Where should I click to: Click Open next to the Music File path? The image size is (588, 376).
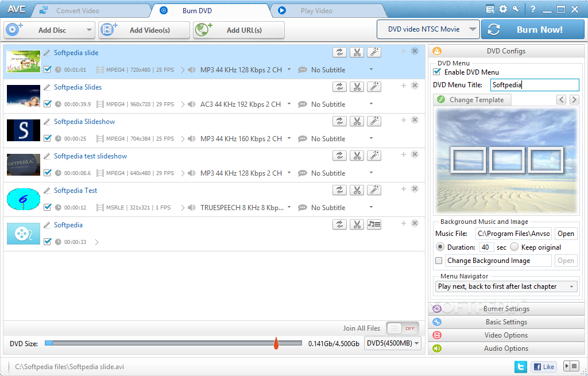pyautogui.click(x=566, y=234)
